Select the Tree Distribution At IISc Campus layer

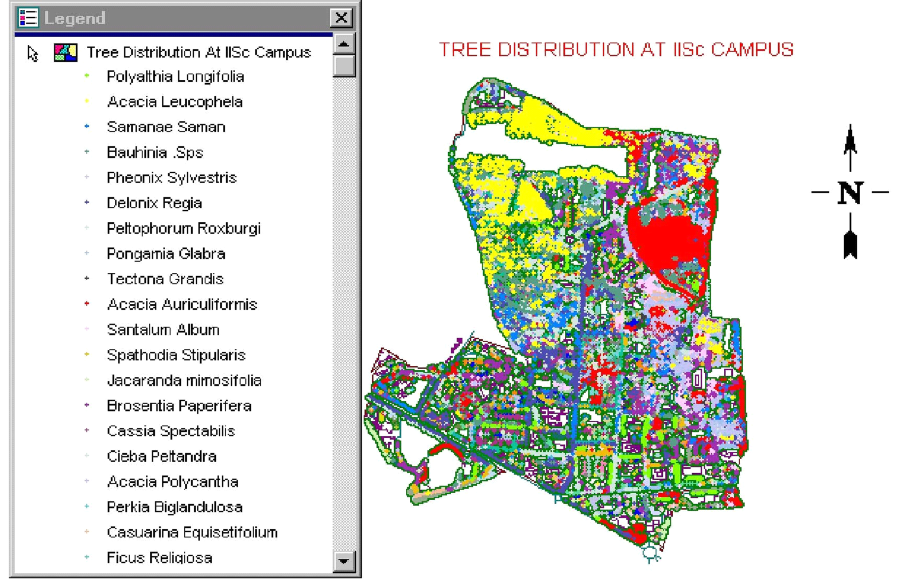tap(198, 52)
